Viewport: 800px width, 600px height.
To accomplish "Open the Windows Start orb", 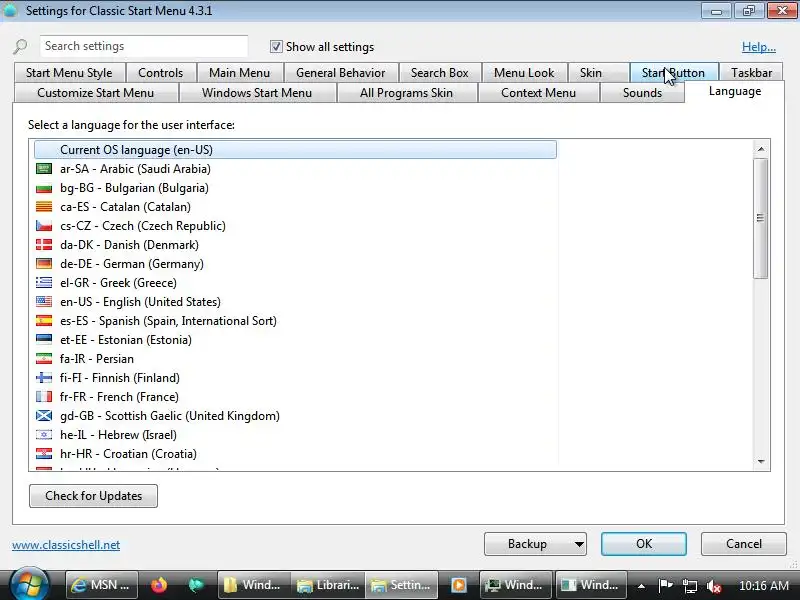I will click(x=29, y=585).
